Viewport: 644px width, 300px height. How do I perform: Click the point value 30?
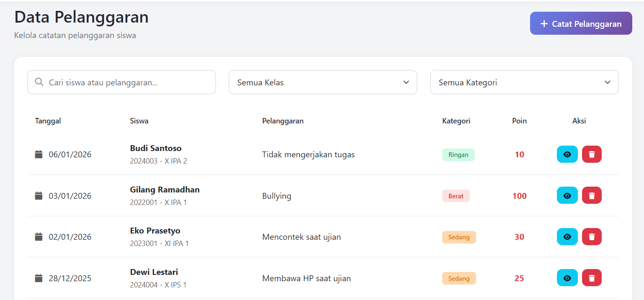[x=520, y=237]
